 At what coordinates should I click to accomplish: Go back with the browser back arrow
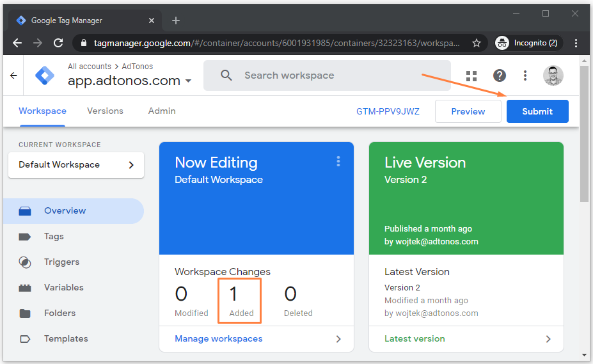(17, 43)
